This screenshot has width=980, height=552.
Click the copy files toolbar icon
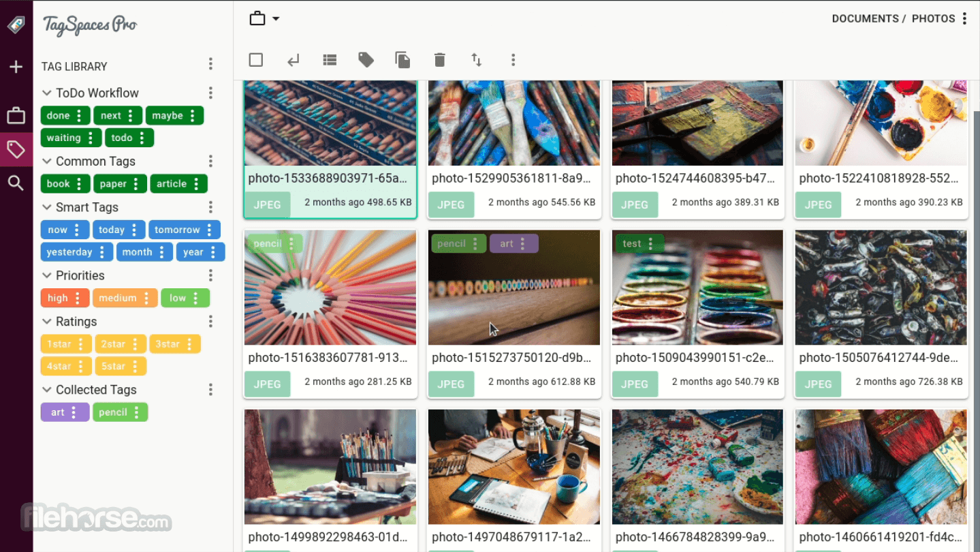(x=403, y=60)
